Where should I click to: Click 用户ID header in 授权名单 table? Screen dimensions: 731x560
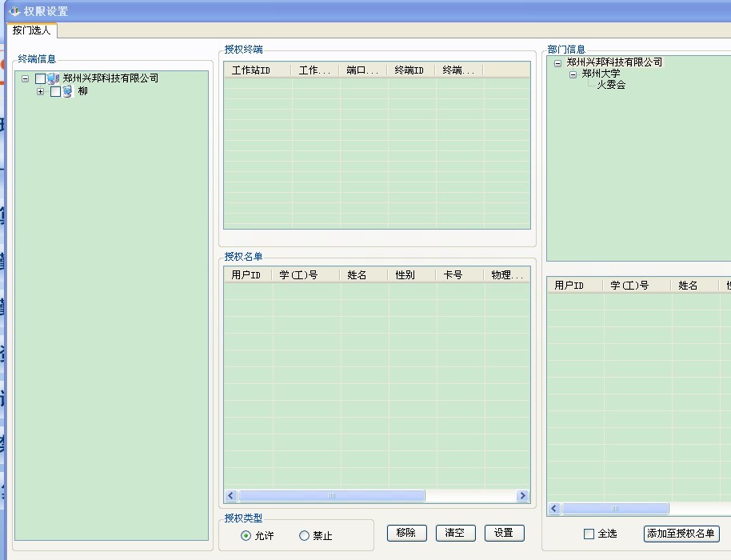248,275
